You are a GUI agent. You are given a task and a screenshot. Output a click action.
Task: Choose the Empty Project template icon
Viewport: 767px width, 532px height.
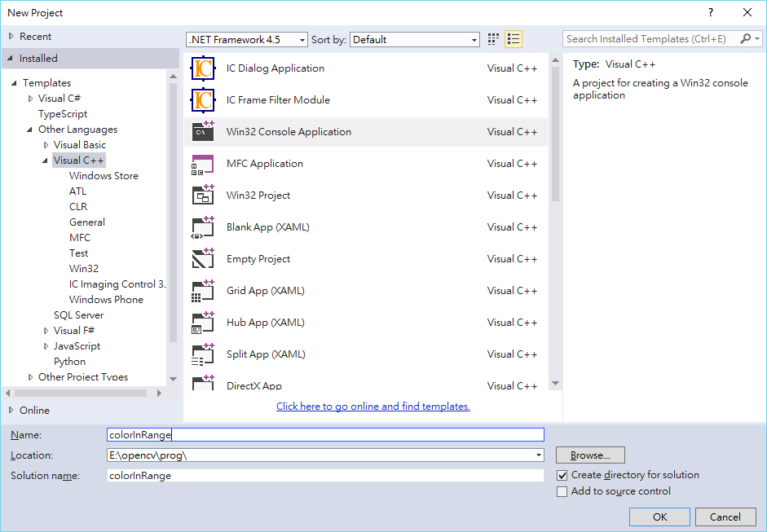(x=202, y=258)
